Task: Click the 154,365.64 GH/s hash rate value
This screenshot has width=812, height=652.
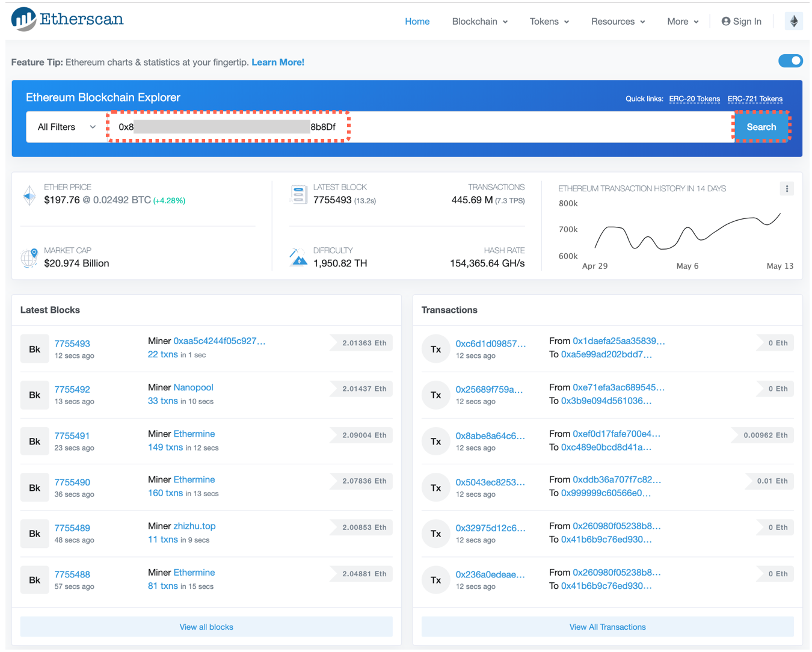Action: [x=487, y=263]
